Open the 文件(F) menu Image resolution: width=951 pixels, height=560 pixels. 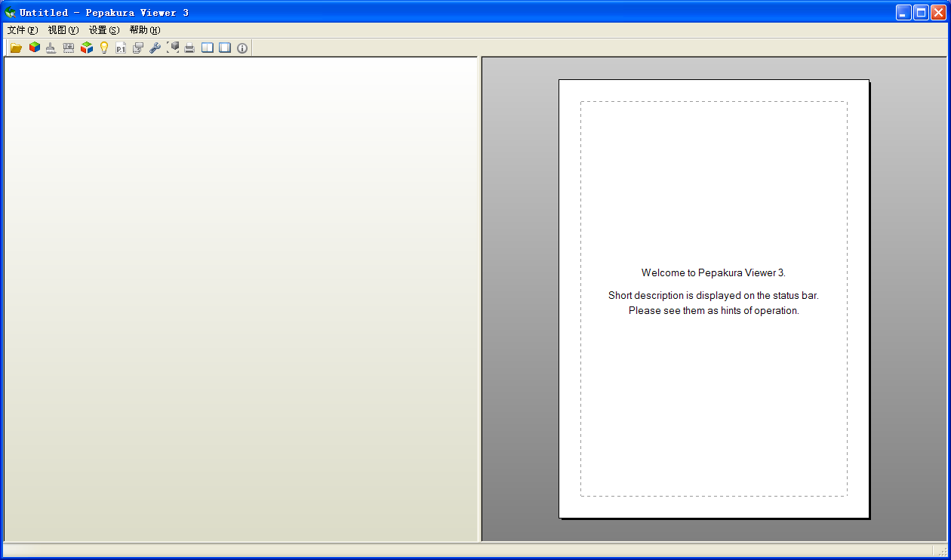[x=23, y=30]
